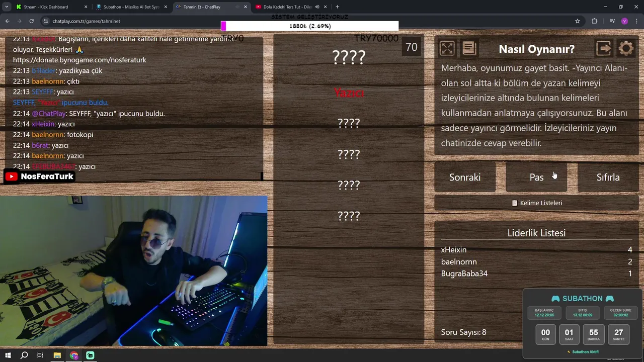Click the revealed clue word Yazıcı
This screenshot has width=644, height=362.
[x=349, y=93]
